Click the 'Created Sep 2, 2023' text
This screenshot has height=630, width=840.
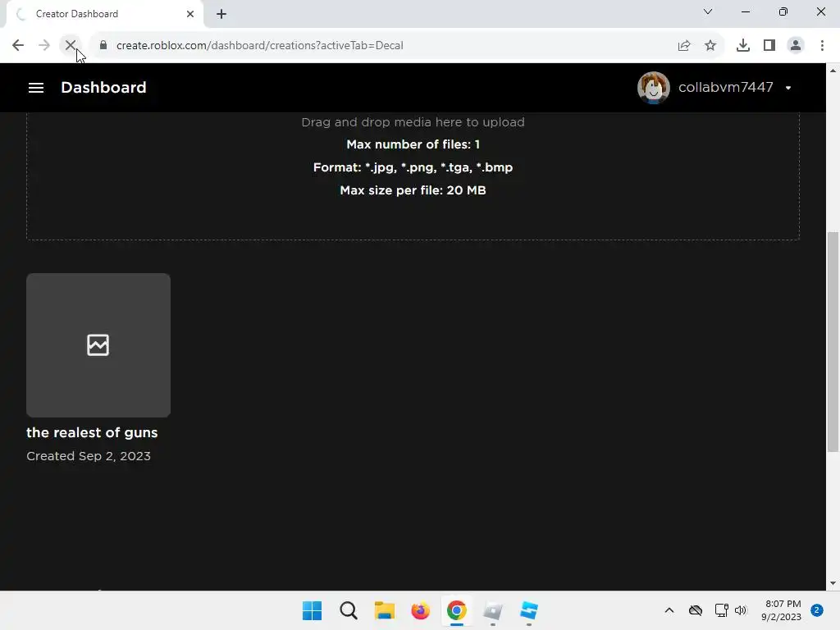(89, 456)
